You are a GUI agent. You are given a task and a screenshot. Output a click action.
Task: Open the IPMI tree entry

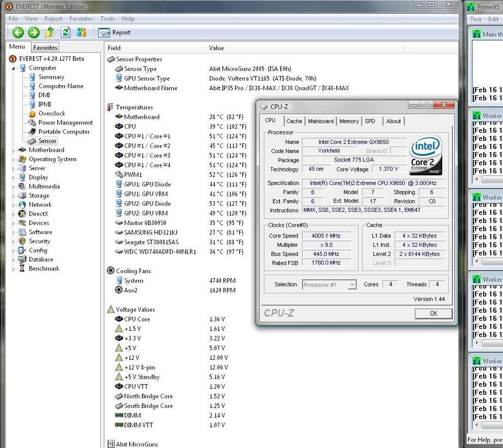point(45,104)
